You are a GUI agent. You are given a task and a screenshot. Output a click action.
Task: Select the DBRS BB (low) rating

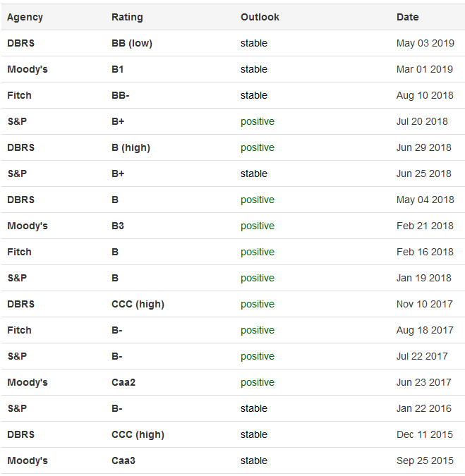pos(132,44)
